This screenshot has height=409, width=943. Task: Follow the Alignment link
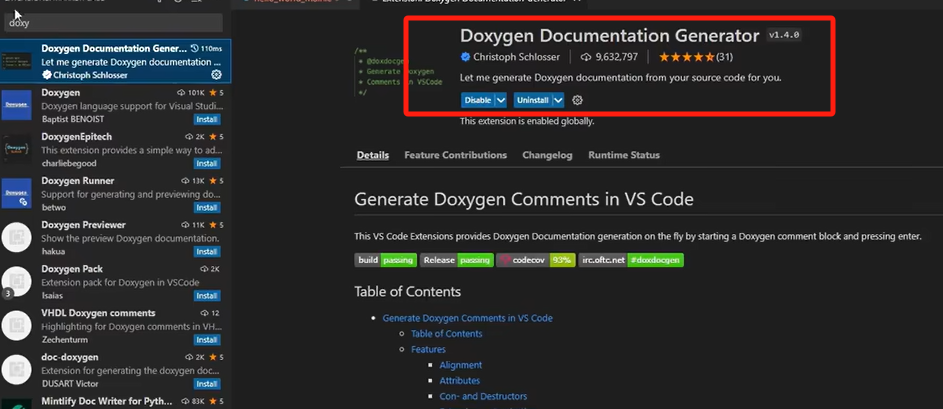click(x=461, y=365)
